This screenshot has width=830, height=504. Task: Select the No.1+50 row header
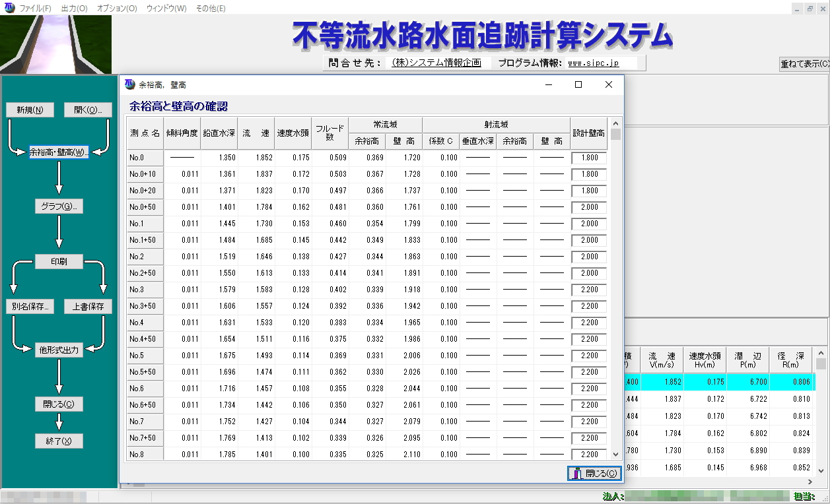(145, 240)
